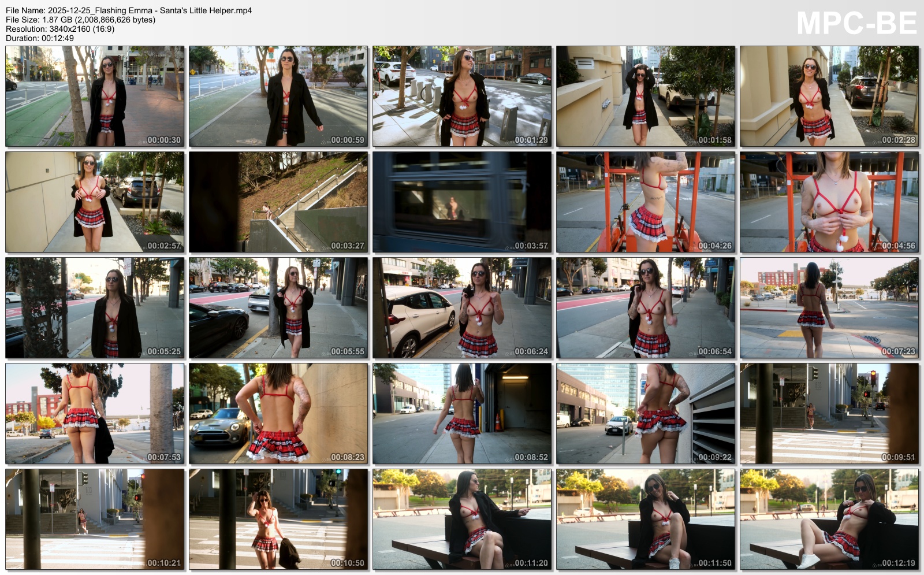Open the dark window frame at 00:03:57
Viewport: 924px width, 575px height.
click(x=462, y=202)
